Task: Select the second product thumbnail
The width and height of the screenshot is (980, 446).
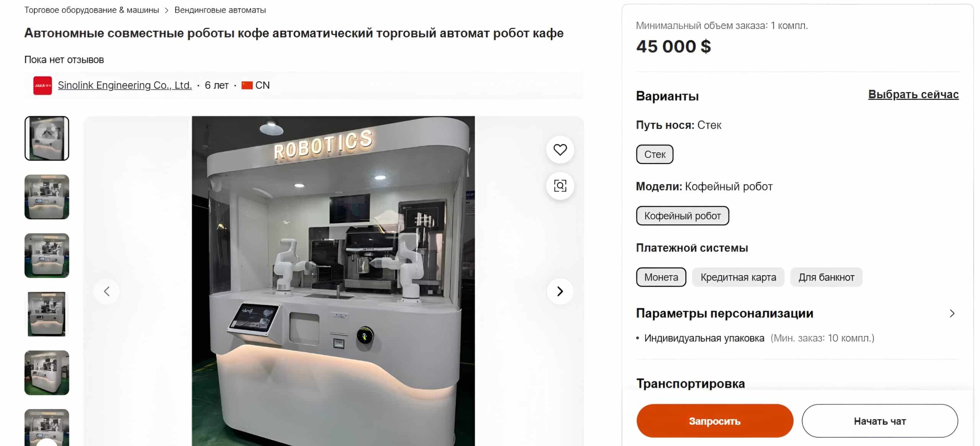Action: (x=47, y=197)
